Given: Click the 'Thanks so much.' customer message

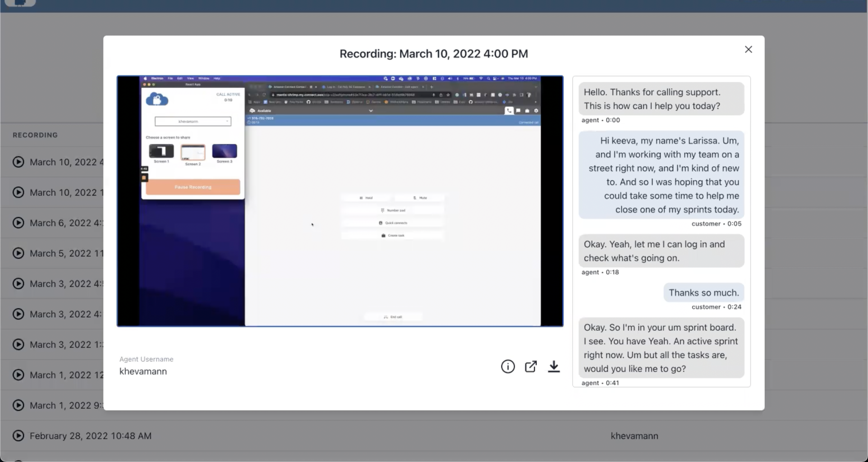Looking at the screenshot, I should 704,292.
